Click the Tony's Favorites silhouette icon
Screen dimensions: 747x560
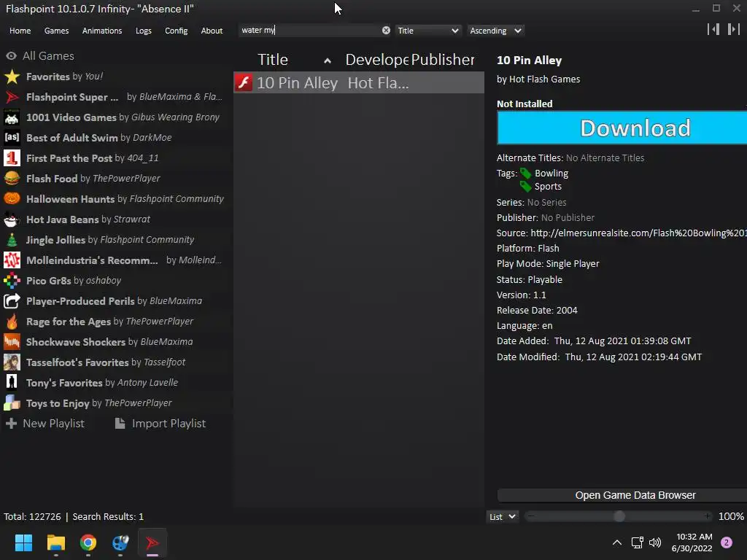pyautogui.click(x=12, y=383)
